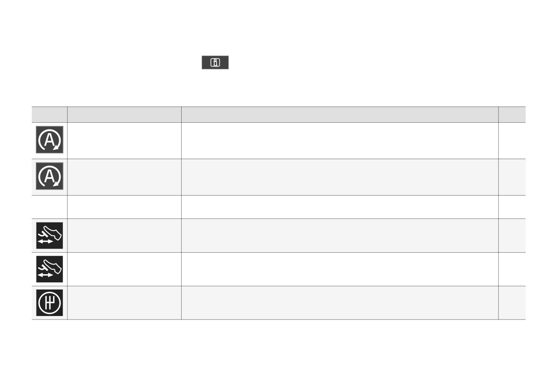Select the auto start-stop icon in second table row
This screenshot has height=392, width=557.
(49, 176)
